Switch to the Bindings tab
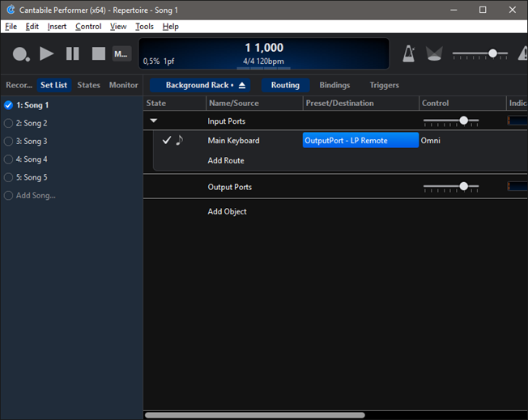The width and height of the screenshot is (528, 420). [334, 85]
